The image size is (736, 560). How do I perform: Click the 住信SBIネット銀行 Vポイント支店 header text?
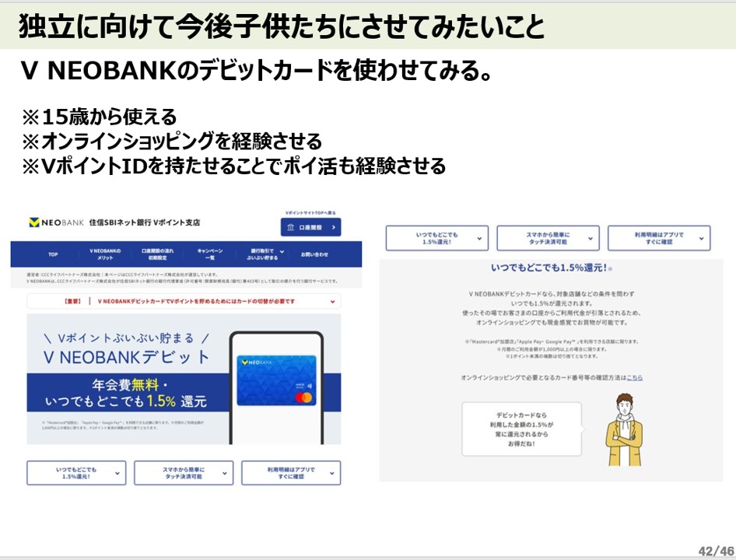pos(145,222)
